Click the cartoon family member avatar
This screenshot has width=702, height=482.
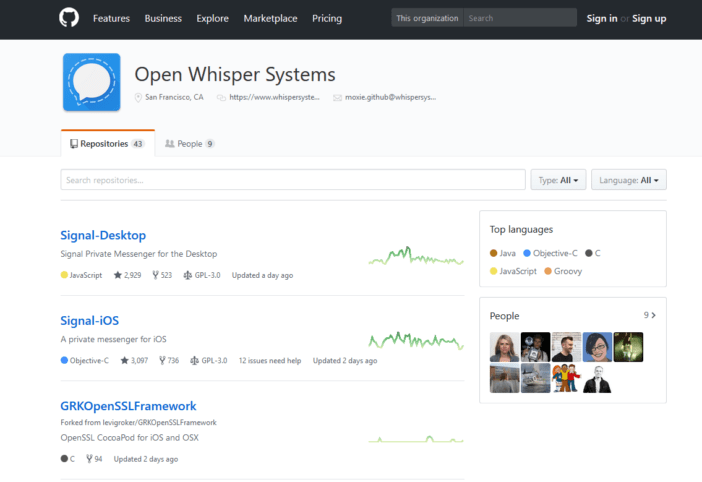[x=566, y=378]
